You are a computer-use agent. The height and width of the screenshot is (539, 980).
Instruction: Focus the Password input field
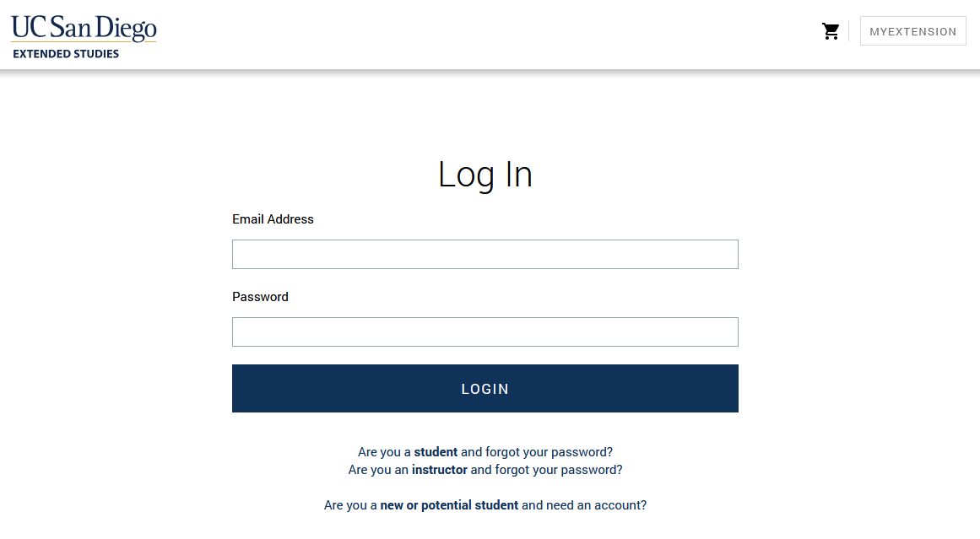[x=485, y=331]
